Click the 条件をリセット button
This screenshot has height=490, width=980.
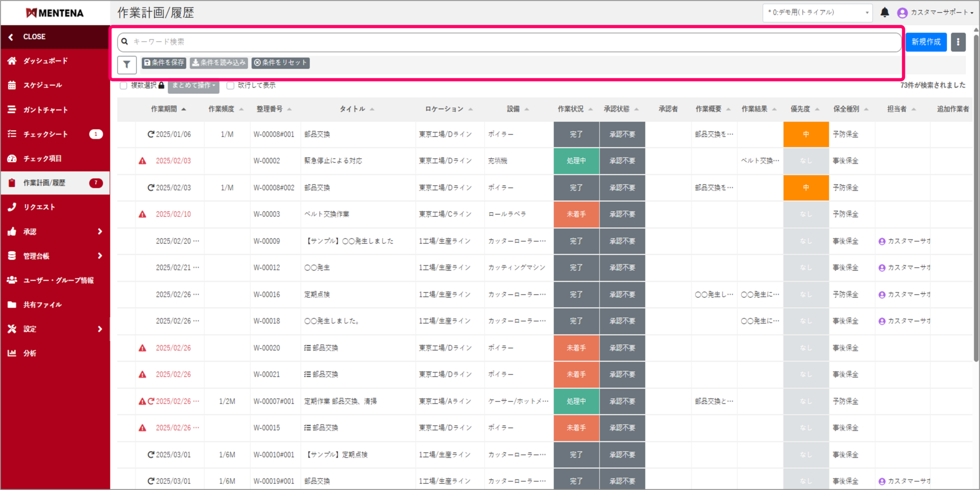point(280,63)
